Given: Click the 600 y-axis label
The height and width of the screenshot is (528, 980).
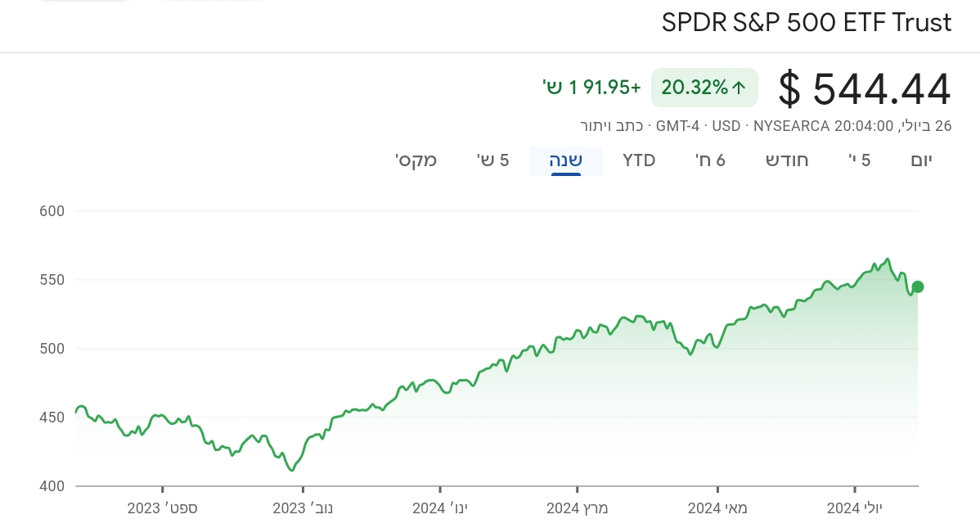Looking at the screenshot, I should click(52, 211).
